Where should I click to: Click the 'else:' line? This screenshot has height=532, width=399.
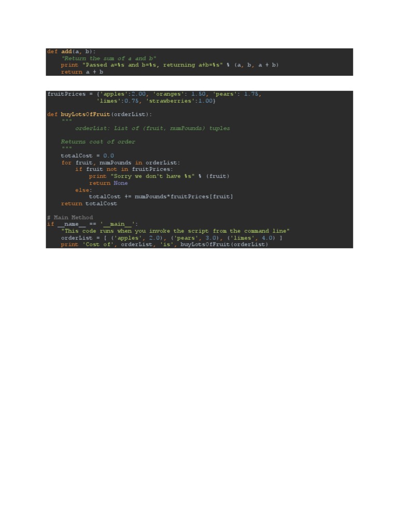click(x=84, y=190)
